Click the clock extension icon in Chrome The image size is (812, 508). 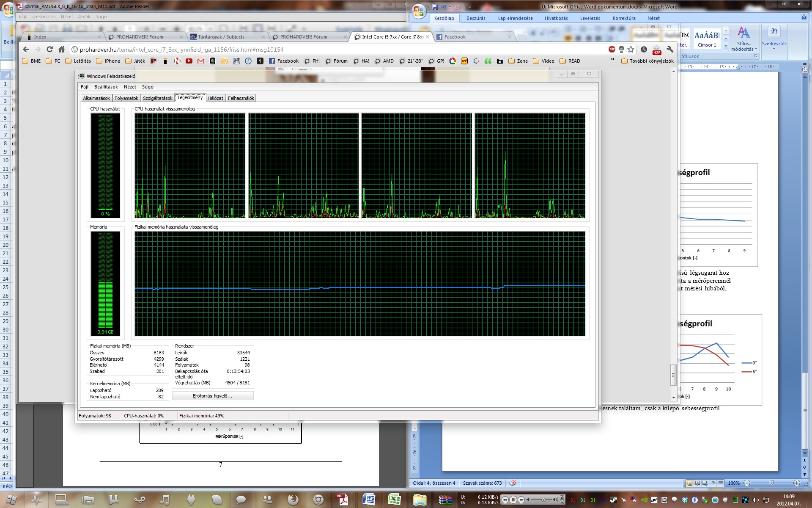pos(644,50)
